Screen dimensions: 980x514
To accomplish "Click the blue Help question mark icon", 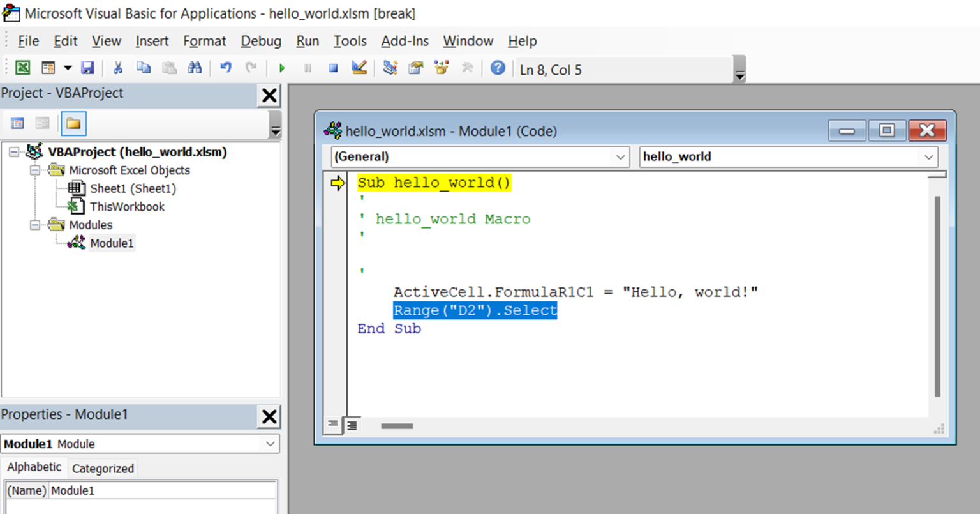I will tap(498, 68).
